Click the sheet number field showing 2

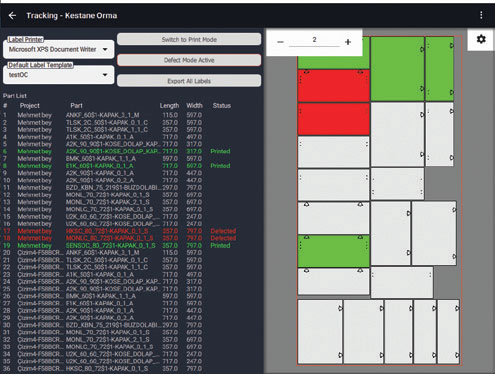click(314, 40)
